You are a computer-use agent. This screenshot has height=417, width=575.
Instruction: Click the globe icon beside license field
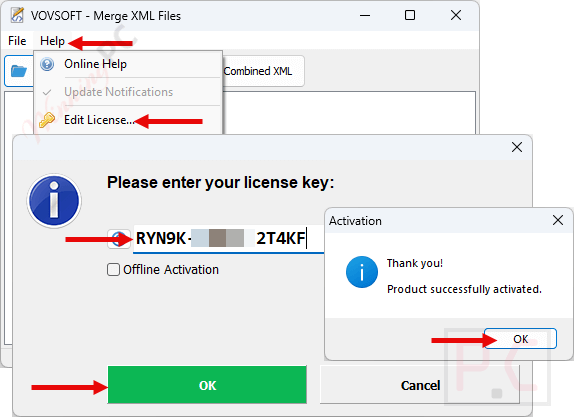point(119,239)
